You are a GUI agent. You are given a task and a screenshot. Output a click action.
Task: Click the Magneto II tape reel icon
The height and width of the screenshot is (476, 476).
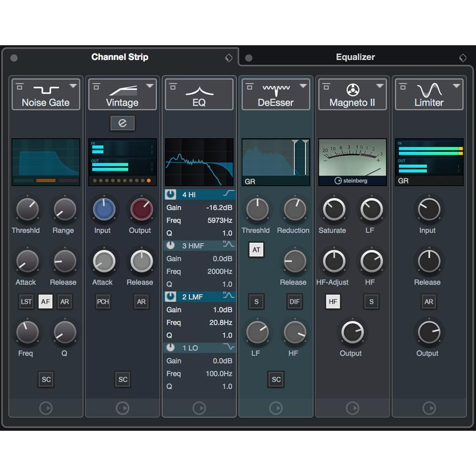(352, 90)
